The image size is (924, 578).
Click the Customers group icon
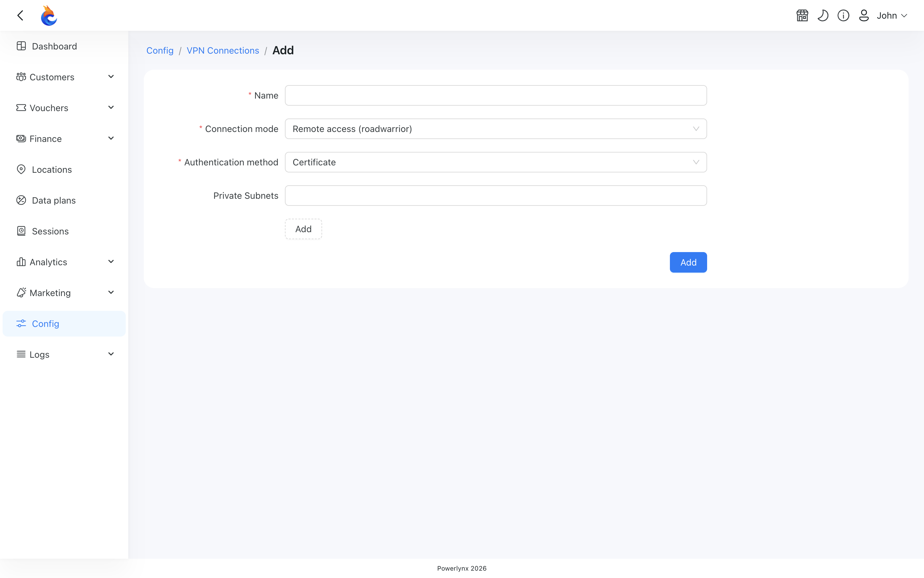21,77
